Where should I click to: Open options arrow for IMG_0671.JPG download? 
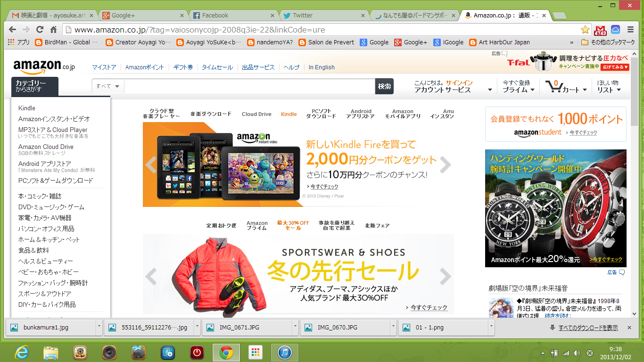[x=295, y=327]
